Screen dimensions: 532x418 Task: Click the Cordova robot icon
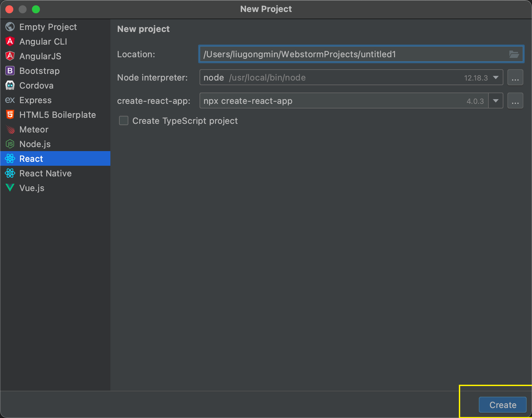tap(10, 85)
